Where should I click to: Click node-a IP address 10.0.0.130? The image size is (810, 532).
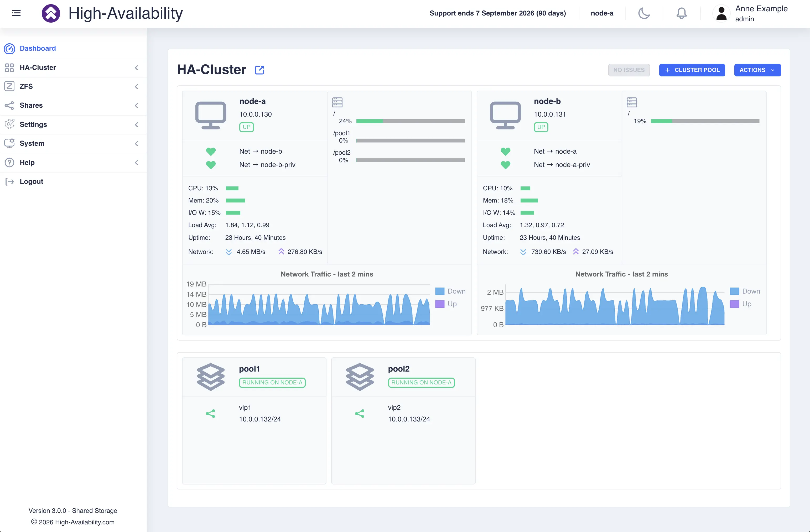[x=256, y=114]
